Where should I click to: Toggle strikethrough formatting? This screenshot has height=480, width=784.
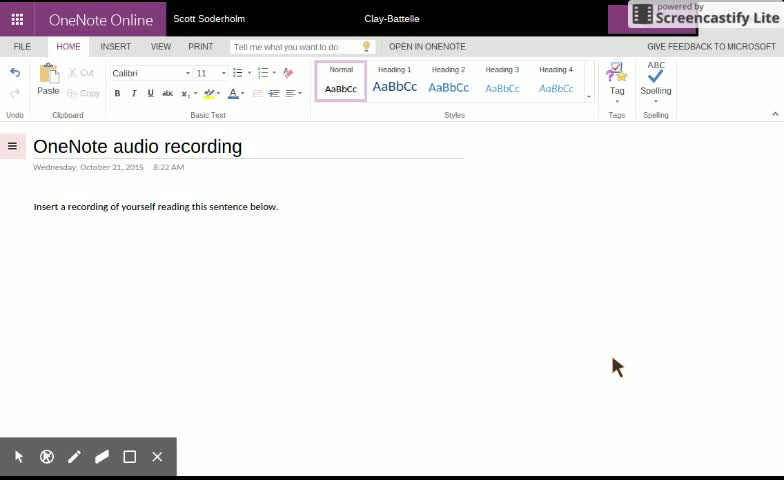[168, 94]
